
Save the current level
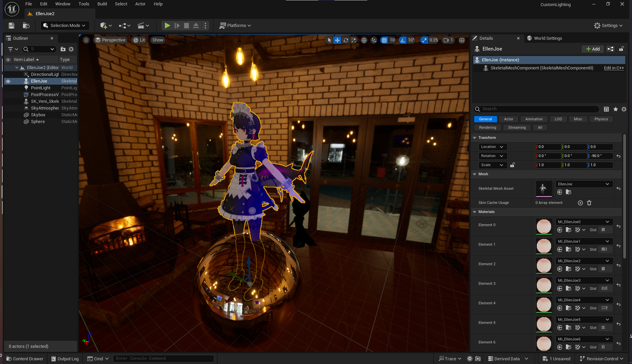click(11, 26)
